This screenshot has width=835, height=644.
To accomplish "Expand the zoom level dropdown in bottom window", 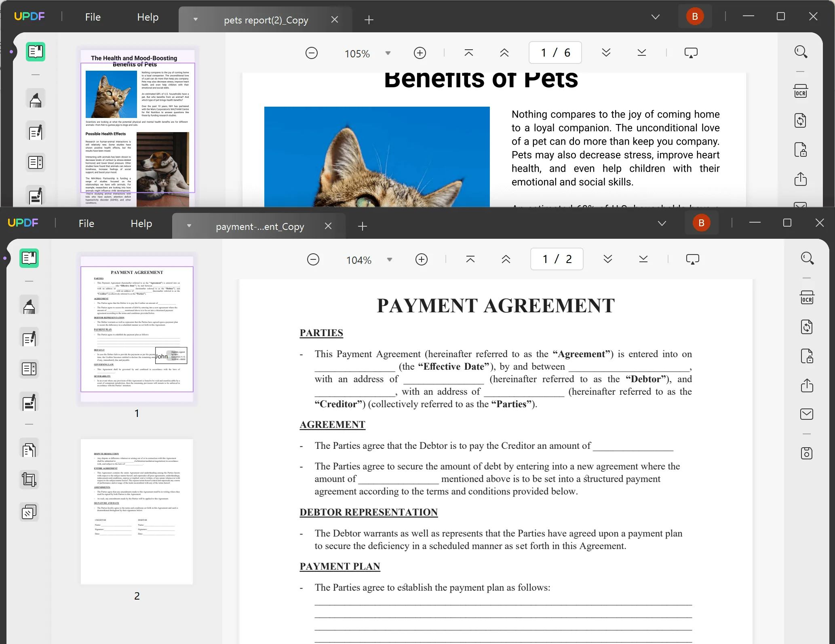I will 390,259.
